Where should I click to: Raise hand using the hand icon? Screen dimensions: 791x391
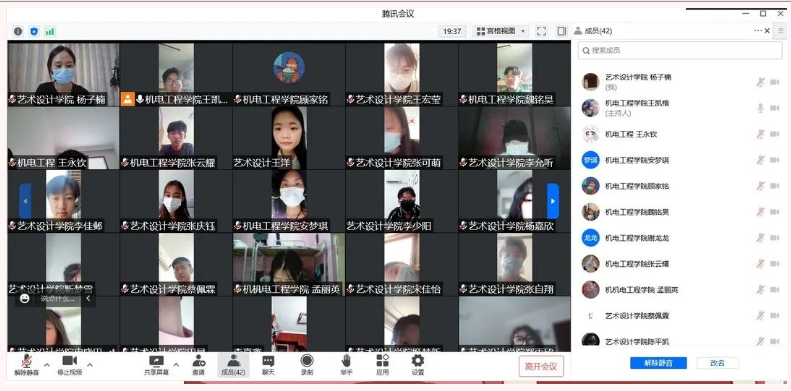(x=346, y=360)
